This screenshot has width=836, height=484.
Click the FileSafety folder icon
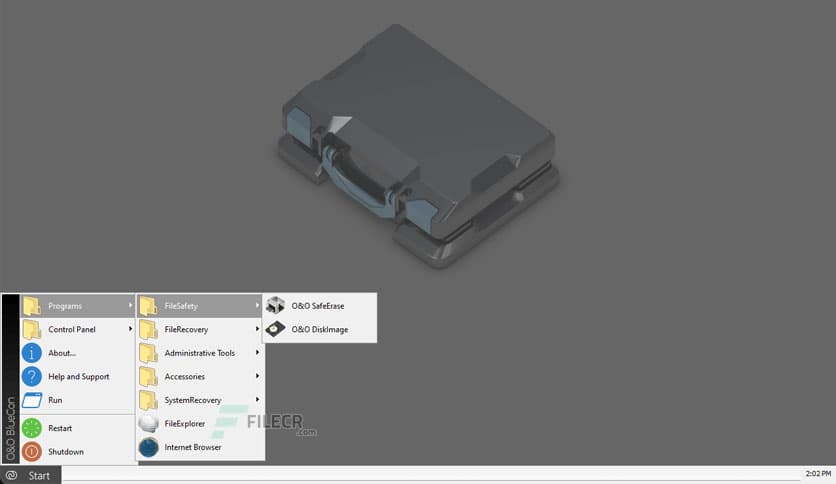click(148, 306)
